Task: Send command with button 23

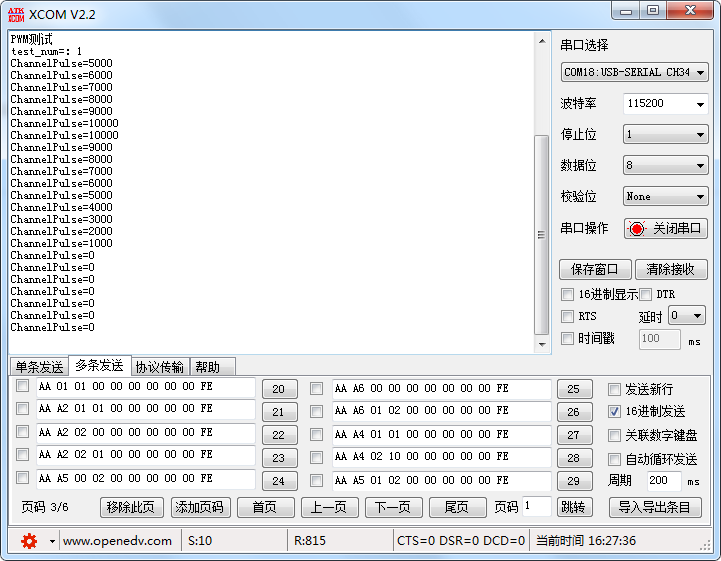Action: pos(280,458)
